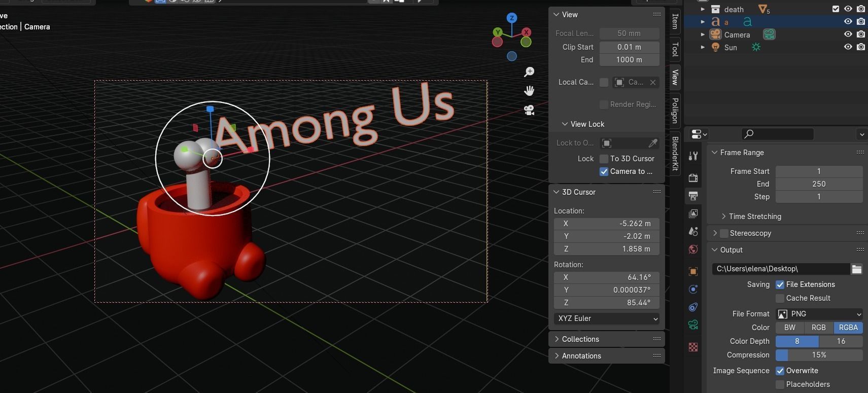868x393 pixels.
Task: Expand the Annotations panel
Action: pos(557,356)
